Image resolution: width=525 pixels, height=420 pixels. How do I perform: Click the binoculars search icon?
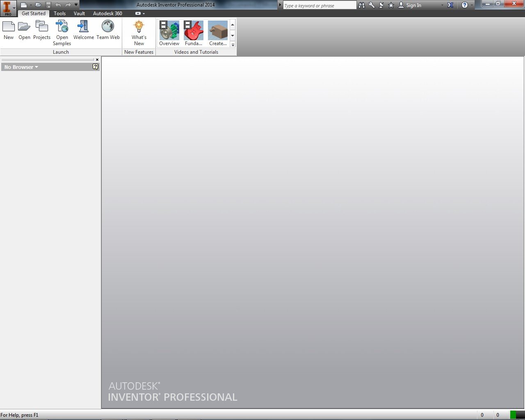click(361, 5)
